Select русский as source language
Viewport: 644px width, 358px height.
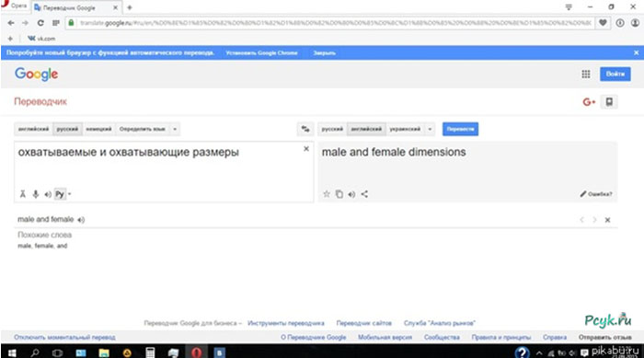[x=67, y=129]
